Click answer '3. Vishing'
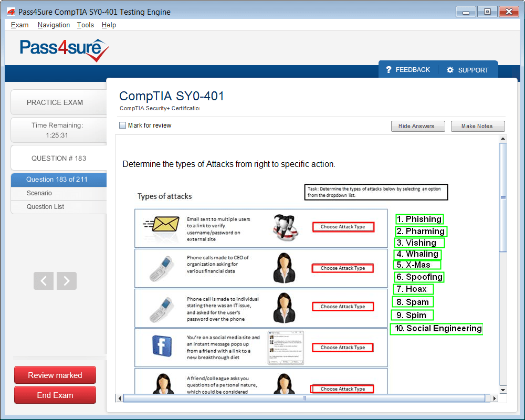 point(419,243)
